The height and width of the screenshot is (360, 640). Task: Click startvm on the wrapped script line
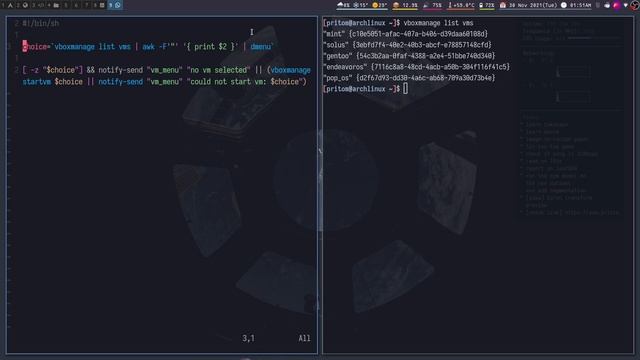click(x=37, y=82)
